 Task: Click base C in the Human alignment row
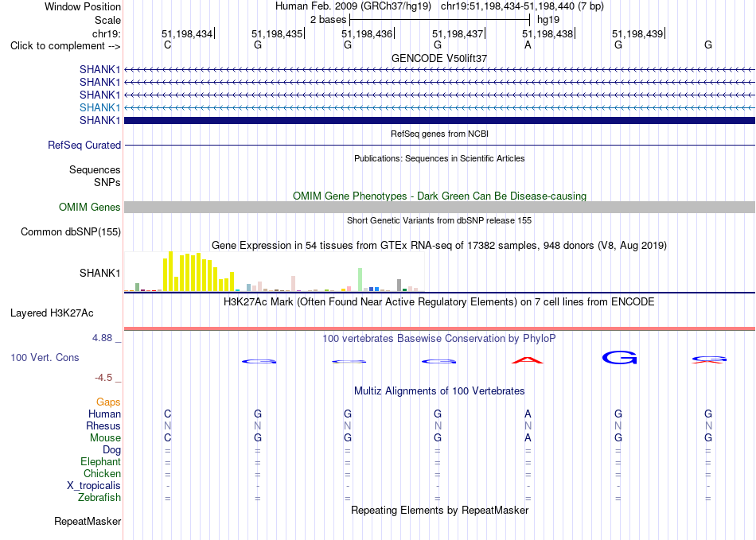167,414
